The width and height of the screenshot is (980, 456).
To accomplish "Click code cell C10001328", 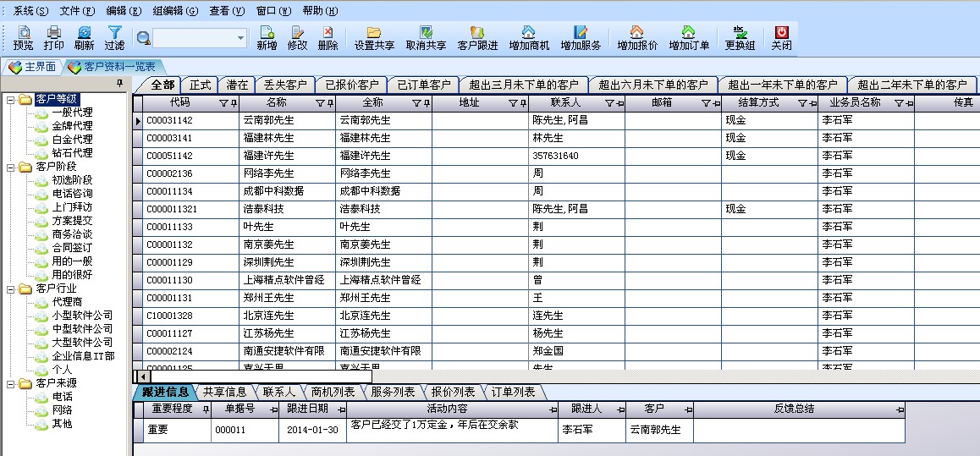I will 190,316.
